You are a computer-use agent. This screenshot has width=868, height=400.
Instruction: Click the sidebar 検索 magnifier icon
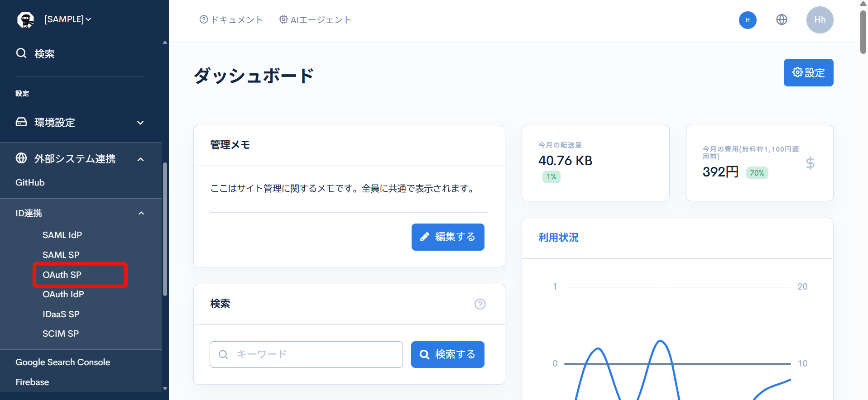21,53
